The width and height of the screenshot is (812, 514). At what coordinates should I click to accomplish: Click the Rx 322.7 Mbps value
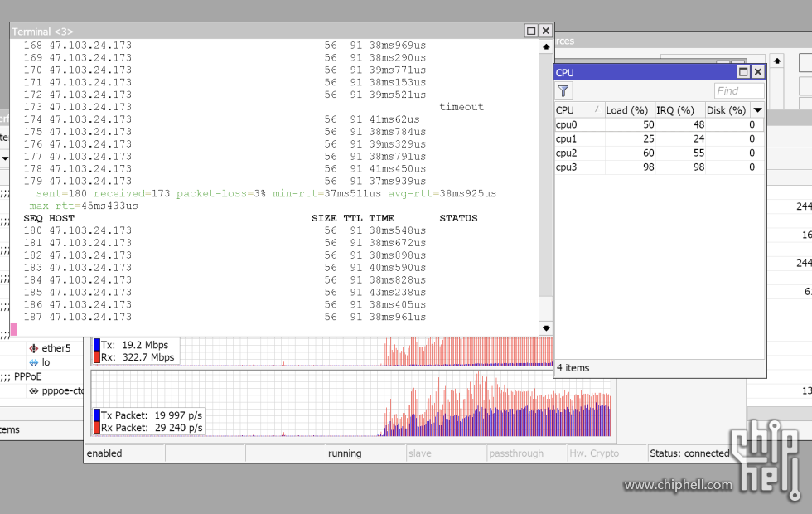[x=148, y=357]
